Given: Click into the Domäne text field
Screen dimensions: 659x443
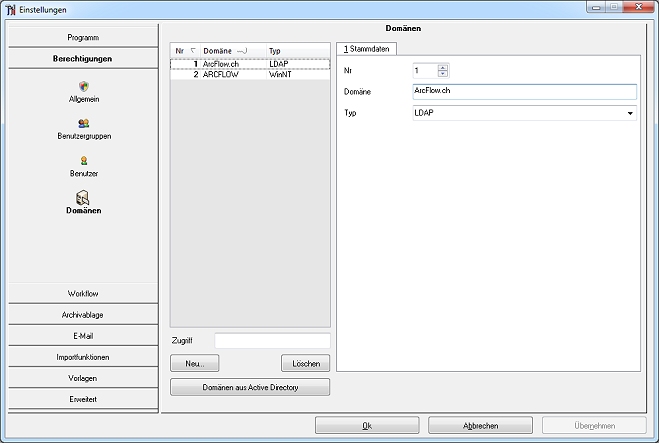Looking at the screenshot, I should 525,92.
